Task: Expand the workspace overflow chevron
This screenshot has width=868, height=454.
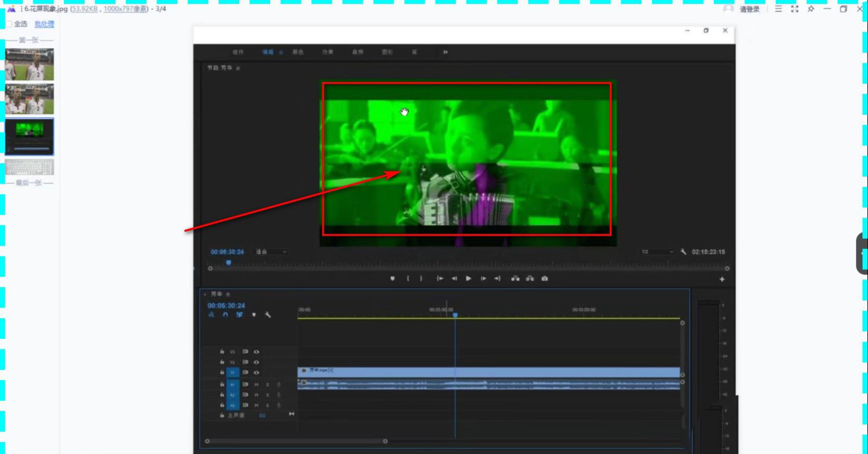Action: 445,52
